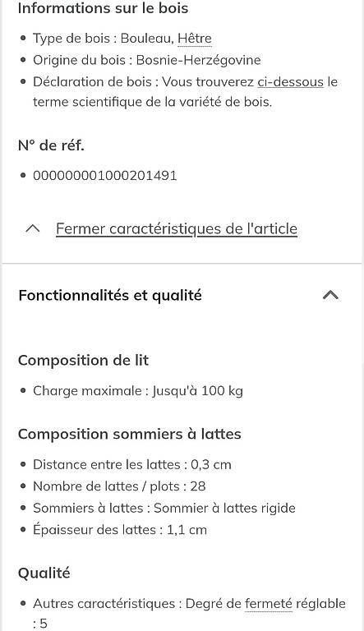The image size is (364, 631).
Task: Click the up-arrow icon beside Fermer caractéristiques
Action: tap(33, 228)
